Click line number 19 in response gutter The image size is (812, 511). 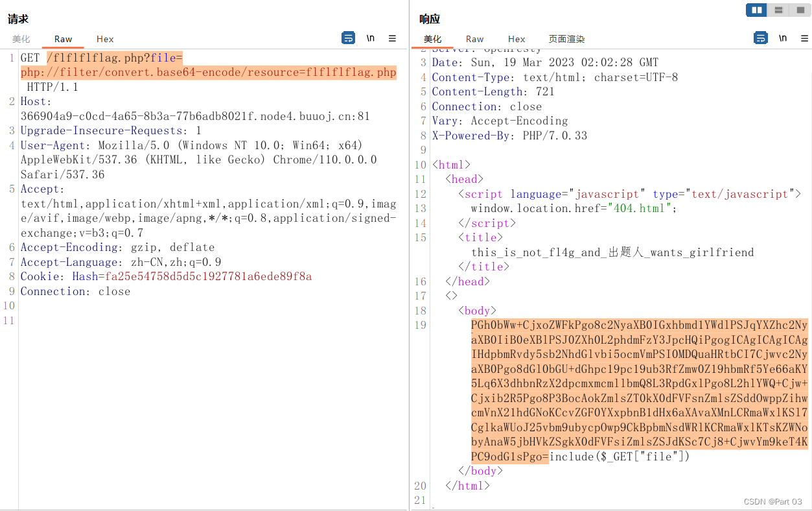421,325
